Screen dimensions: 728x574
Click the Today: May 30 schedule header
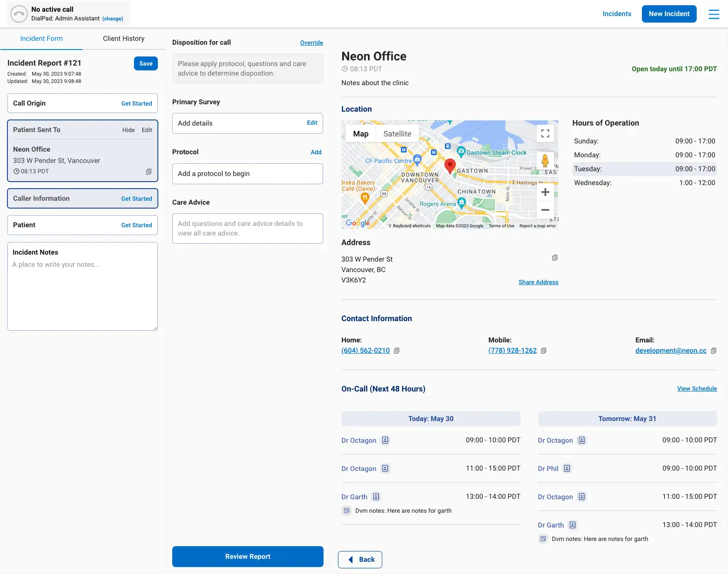click(x=431, y=419)
